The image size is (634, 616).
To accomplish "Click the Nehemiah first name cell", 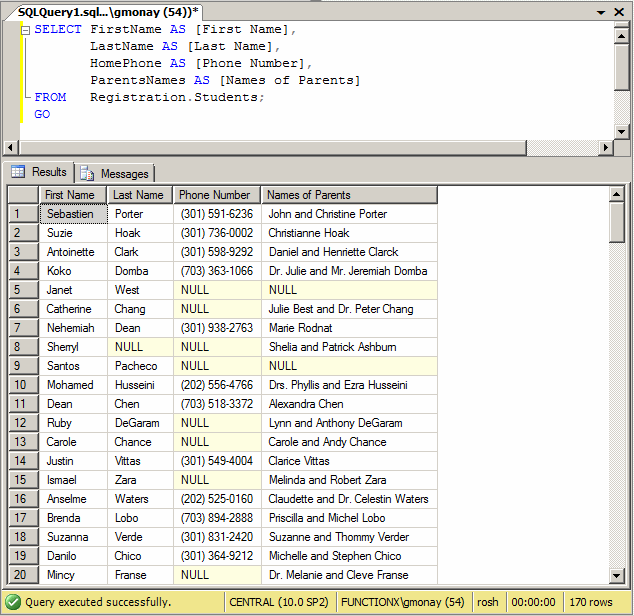I will [x=73, y=328].
